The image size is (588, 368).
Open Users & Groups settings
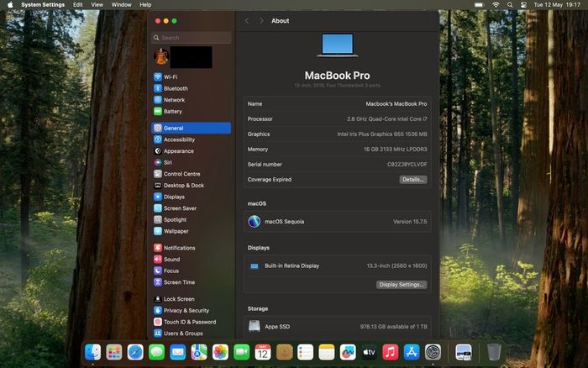192,333
